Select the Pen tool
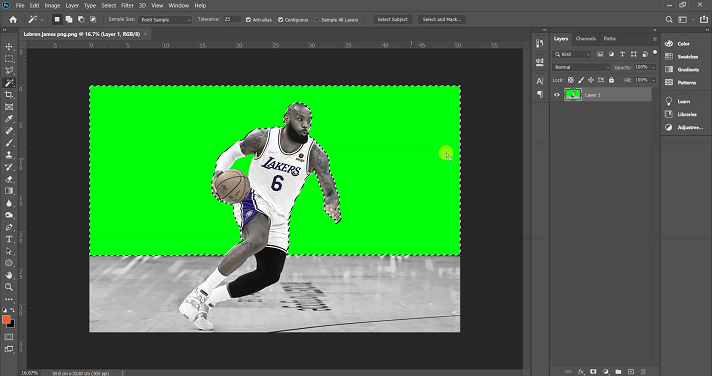 [9, 227]
